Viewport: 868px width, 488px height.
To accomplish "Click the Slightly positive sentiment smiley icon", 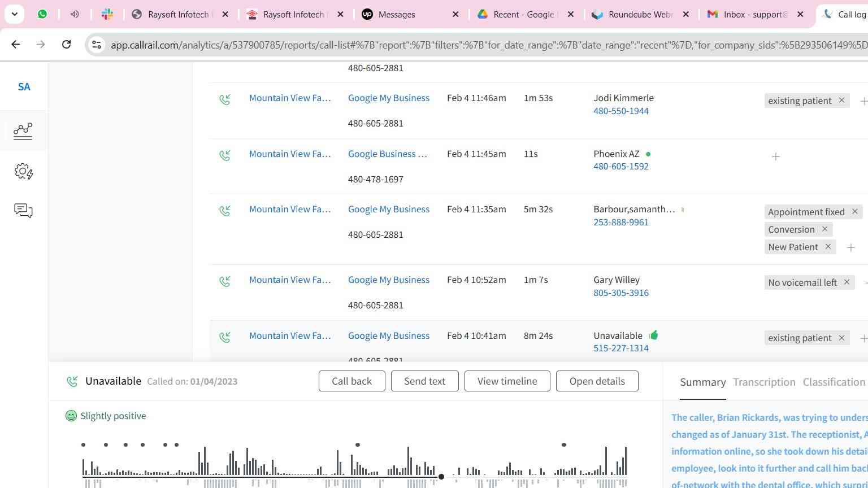I will click(71, 416).
